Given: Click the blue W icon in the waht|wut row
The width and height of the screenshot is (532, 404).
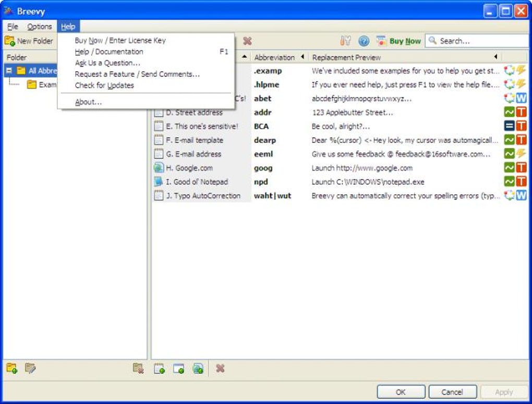Looking at the screenshot, I should tap(521, 195).
